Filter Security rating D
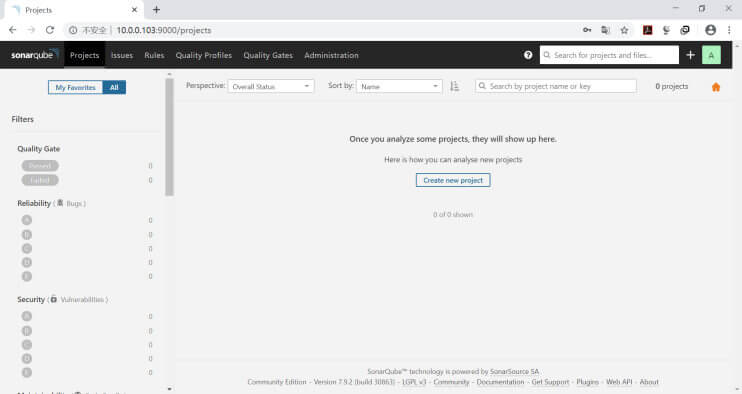Image resolution: width=742 pixels, height=394 pixels. [27, 359]
